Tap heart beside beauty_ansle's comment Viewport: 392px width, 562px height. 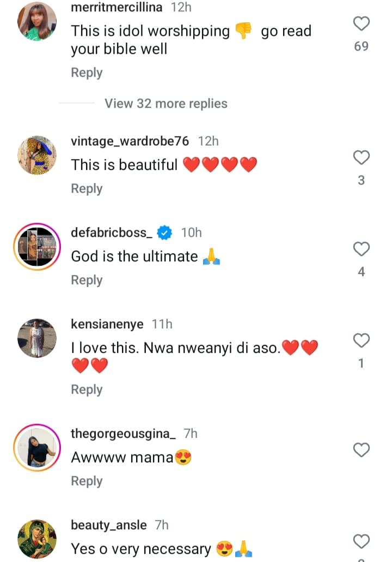click(x=362, y=541)
